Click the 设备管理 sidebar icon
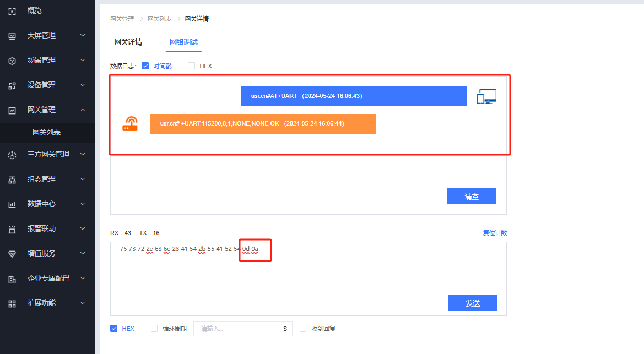 (x=12, y=85)
